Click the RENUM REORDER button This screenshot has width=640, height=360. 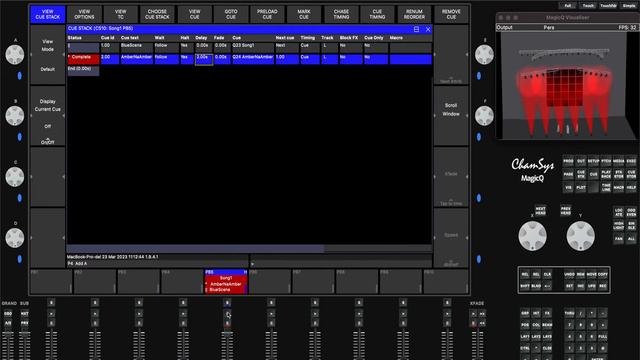(x=414, y=14)
